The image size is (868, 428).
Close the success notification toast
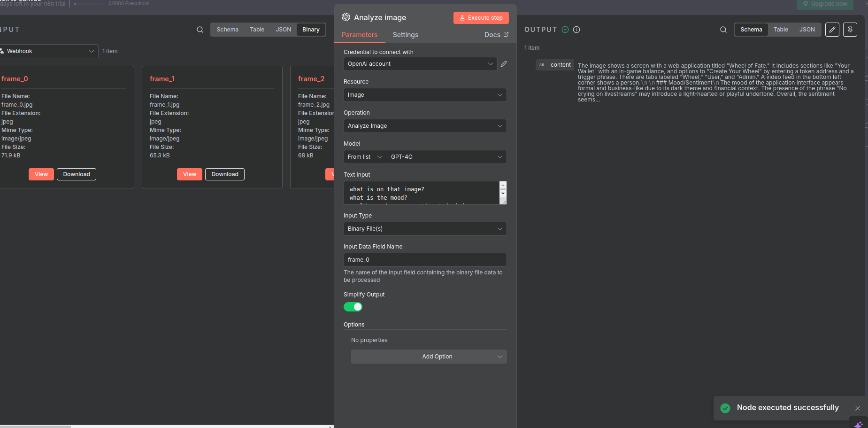[858, 408]
